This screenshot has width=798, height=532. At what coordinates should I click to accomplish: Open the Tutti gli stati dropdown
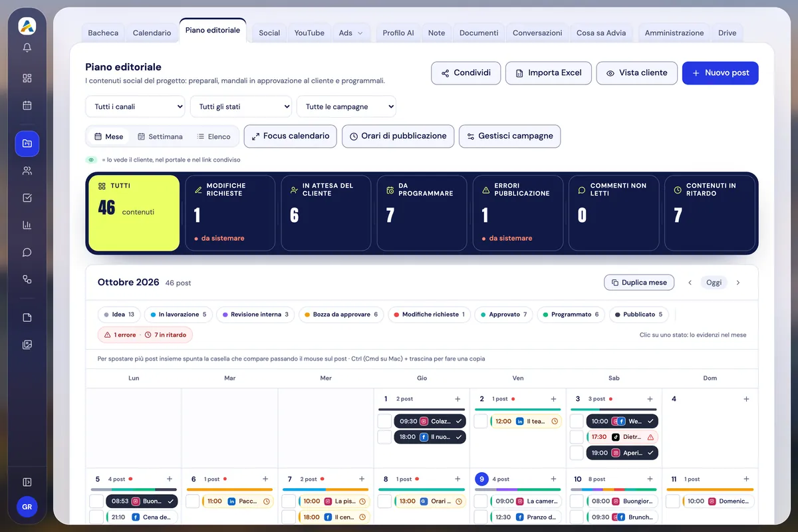pos(241,106)
